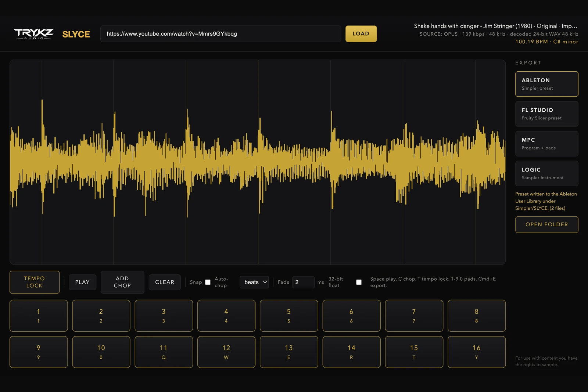
Task: Trigger pad 9
Action: [x=39, y=352]
